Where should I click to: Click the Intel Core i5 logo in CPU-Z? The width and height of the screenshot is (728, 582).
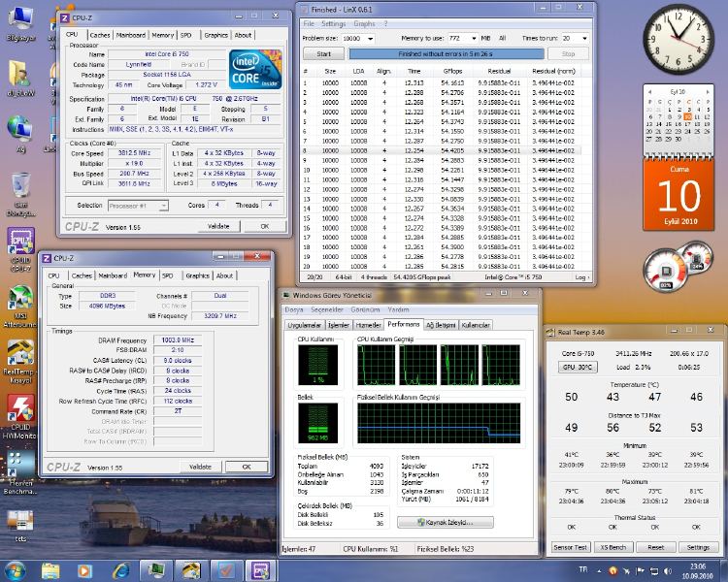255,70
